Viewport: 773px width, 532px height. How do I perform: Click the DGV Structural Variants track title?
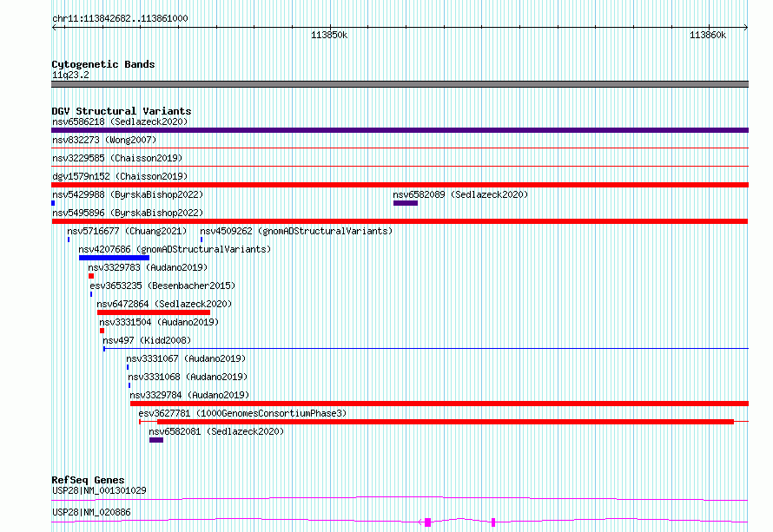click(122, 111)
